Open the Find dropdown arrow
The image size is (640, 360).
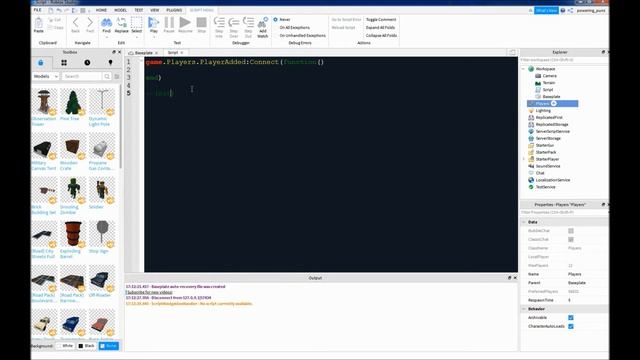tap(107, 37)
